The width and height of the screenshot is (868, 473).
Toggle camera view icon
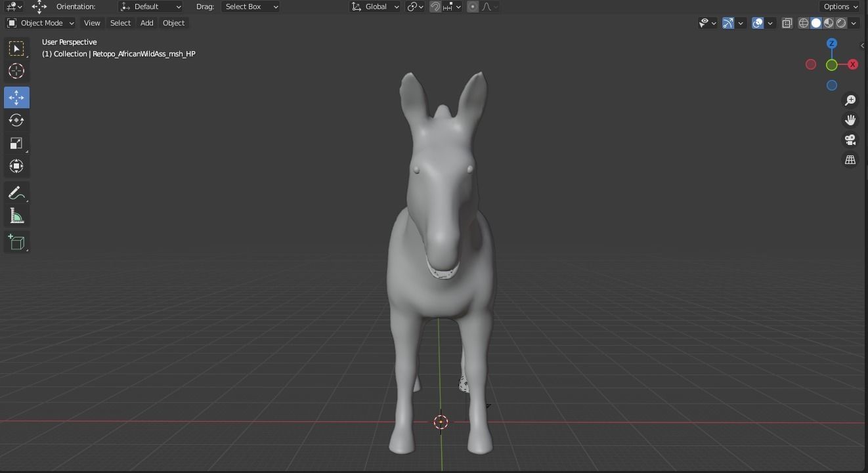(850, 140)
